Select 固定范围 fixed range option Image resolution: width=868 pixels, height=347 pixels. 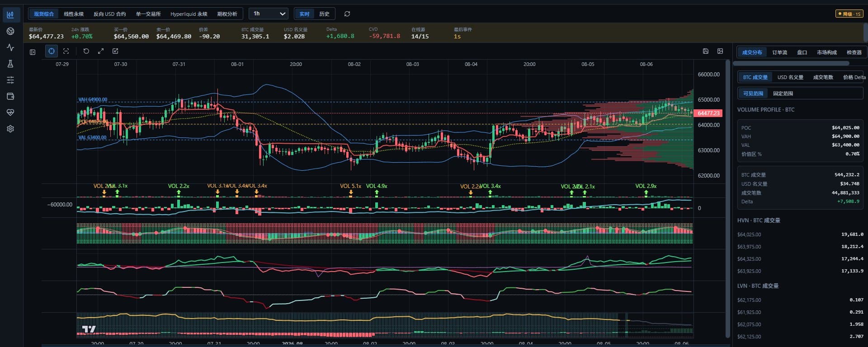click(x=783, y=94)
